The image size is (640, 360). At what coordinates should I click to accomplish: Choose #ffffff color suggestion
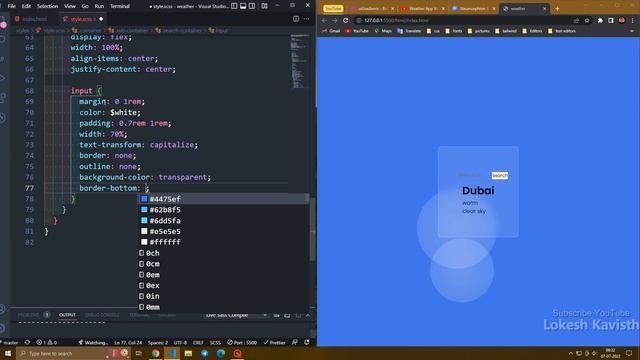point(223,242)
